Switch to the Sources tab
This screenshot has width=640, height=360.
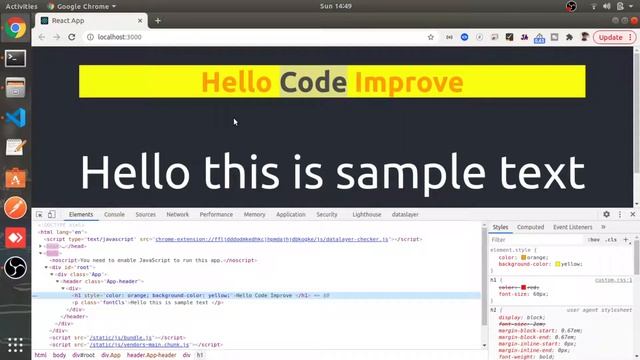[x=146, y=214]
